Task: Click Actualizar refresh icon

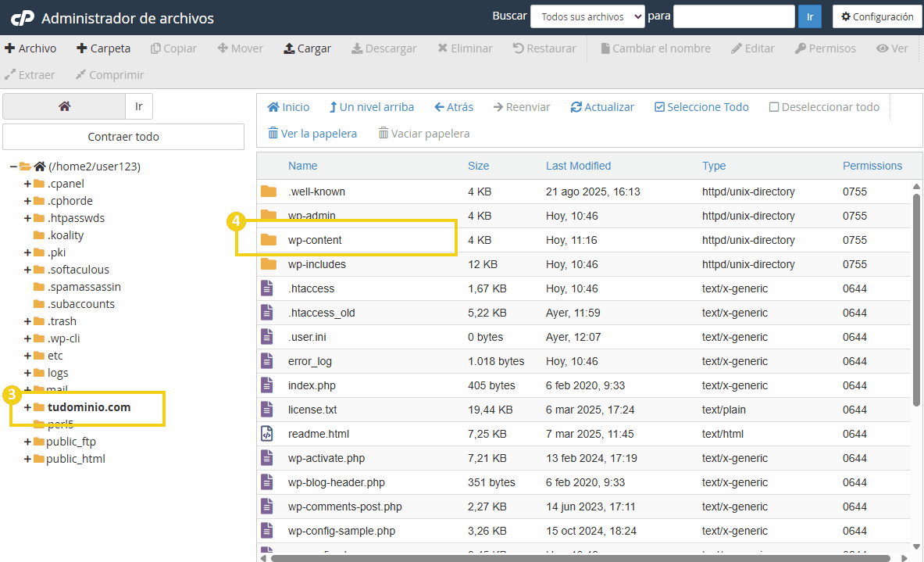Action: pos(576,107)
